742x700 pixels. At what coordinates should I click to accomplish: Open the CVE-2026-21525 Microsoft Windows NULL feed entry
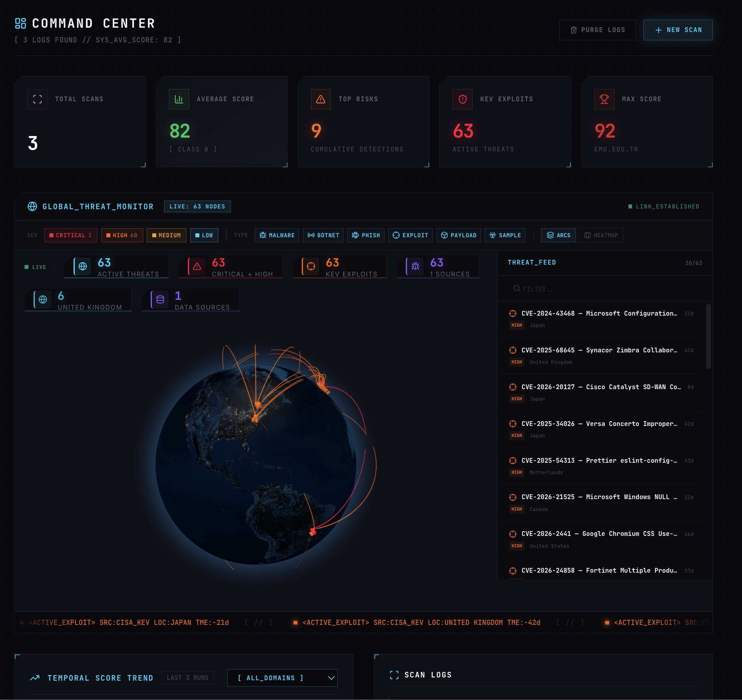[600, 503]
